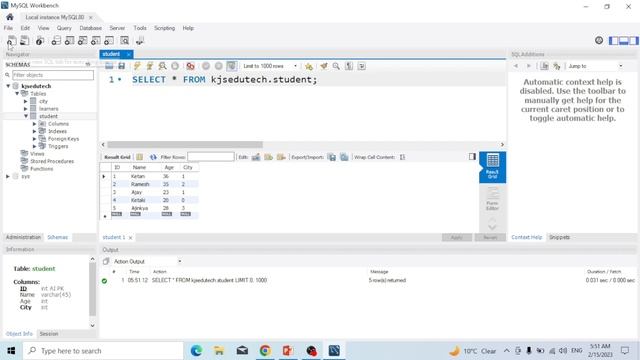
Task: Expand the learners table node
Action: [26, 109]
